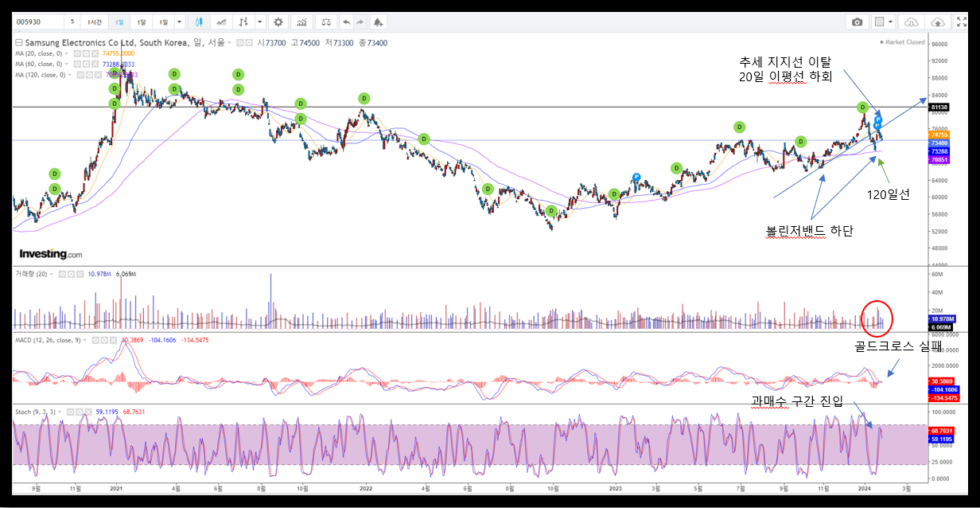980x508 pixels.
Task: Open Stoch indicator settings gear
Action: point(80,412)
